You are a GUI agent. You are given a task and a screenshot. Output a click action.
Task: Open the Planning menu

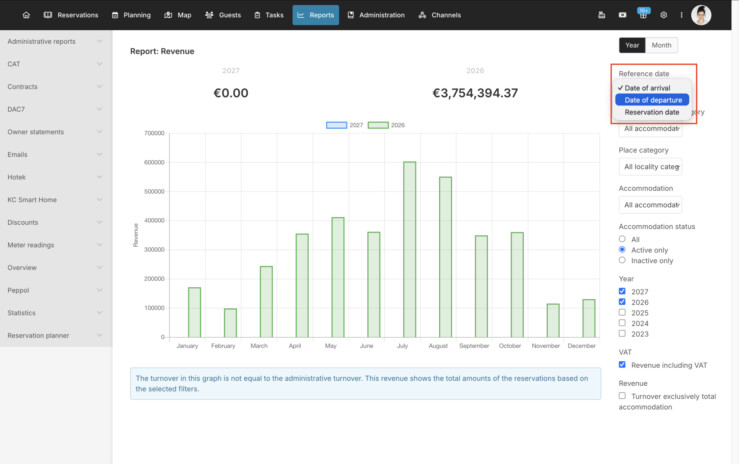click(131, 15)
